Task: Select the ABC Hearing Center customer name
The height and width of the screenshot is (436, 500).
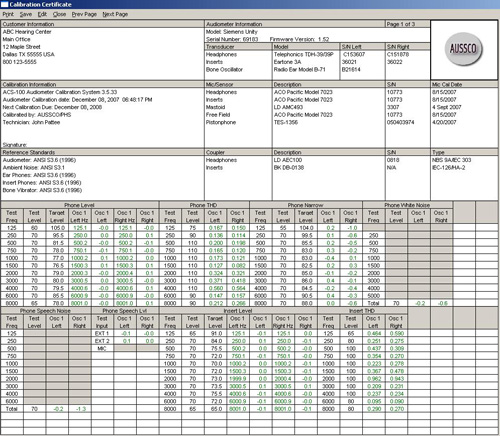Action: tap(27, 32)
